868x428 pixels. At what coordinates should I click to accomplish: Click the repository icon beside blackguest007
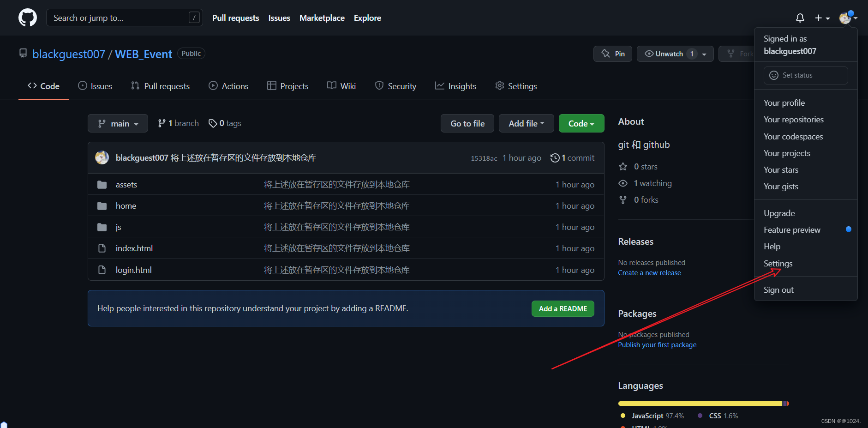[23, 54]
